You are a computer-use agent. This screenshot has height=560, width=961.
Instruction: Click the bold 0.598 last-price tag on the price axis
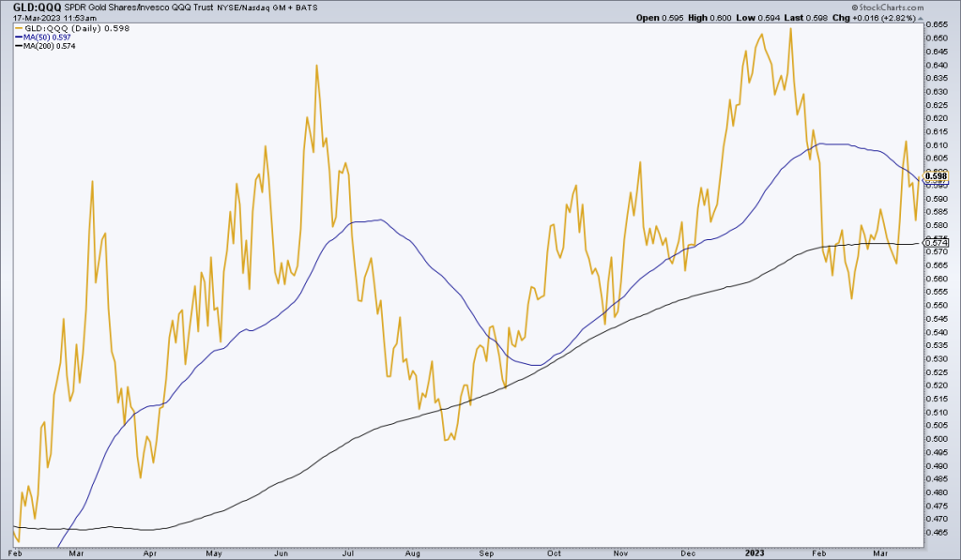pyautogui.click(x=936, y=176)
